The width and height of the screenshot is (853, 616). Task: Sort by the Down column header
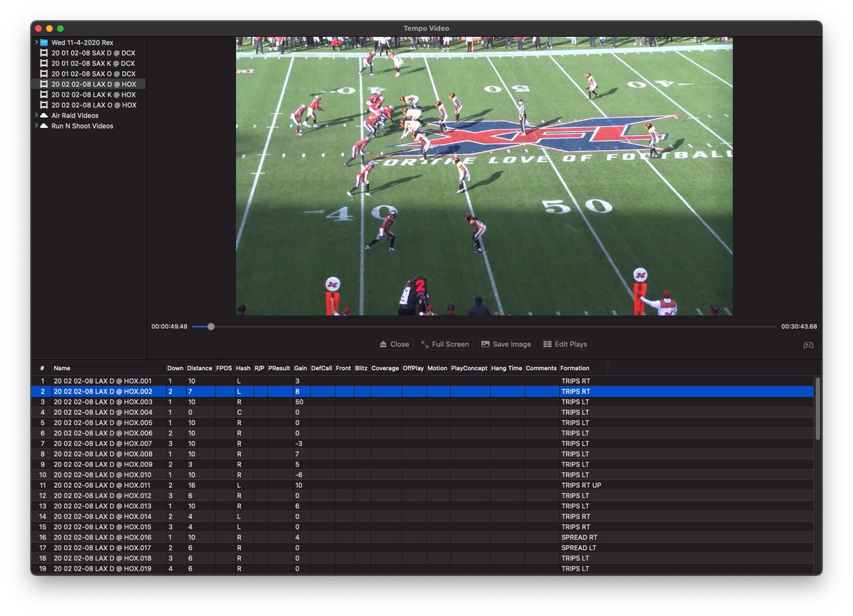tap(175, 368)
